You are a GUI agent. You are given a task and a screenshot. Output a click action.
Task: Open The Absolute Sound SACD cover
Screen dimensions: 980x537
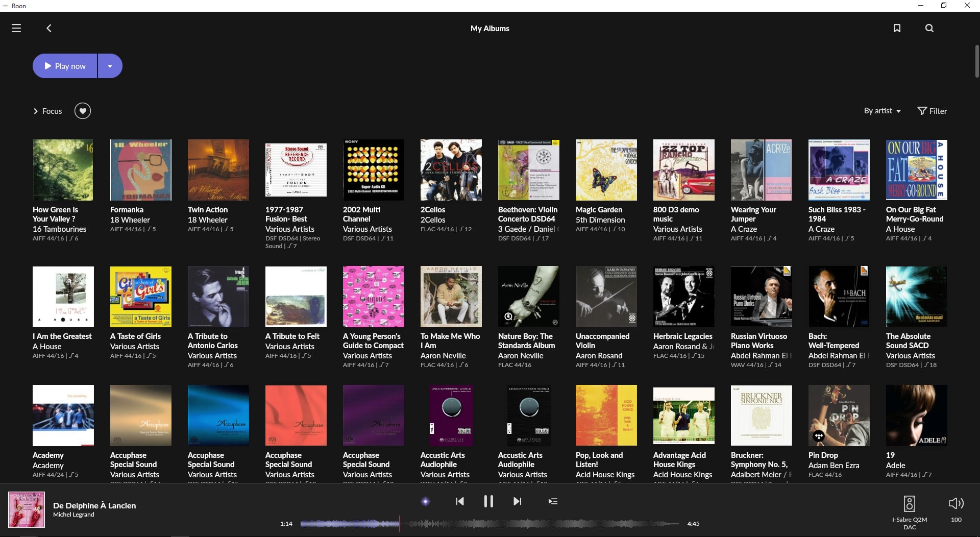(917, 297)
